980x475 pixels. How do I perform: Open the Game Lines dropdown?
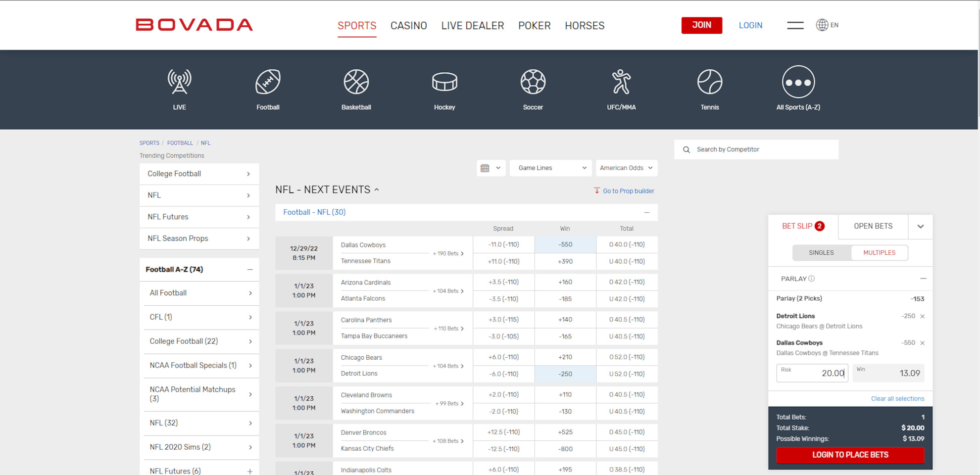click(551, 168)
